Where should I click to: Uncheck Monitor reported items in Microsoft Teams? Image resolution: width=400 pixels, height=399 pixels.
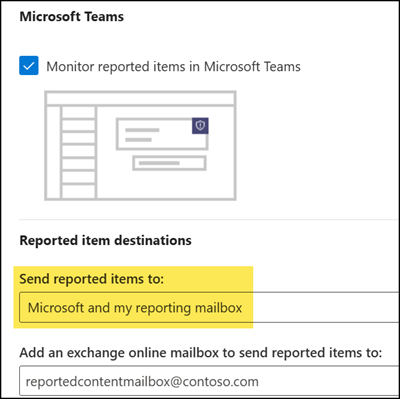click(29, 65)
